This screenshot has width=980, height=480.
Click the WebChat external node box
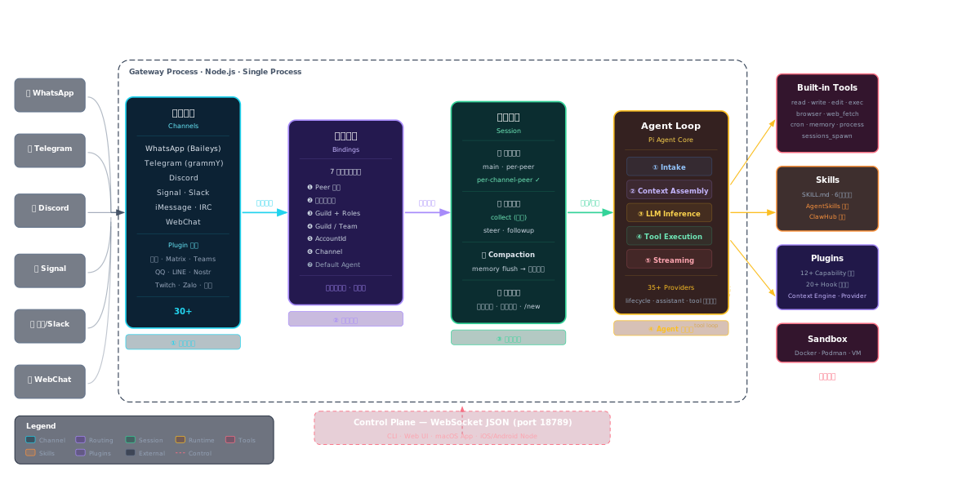pyautogui.click(x=50, y=381)
